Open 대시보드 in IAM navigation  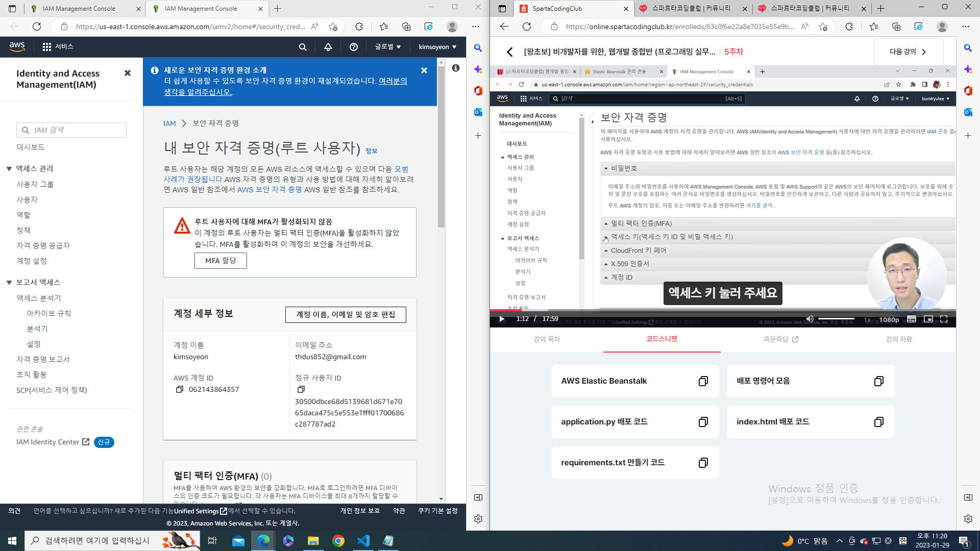31,147
